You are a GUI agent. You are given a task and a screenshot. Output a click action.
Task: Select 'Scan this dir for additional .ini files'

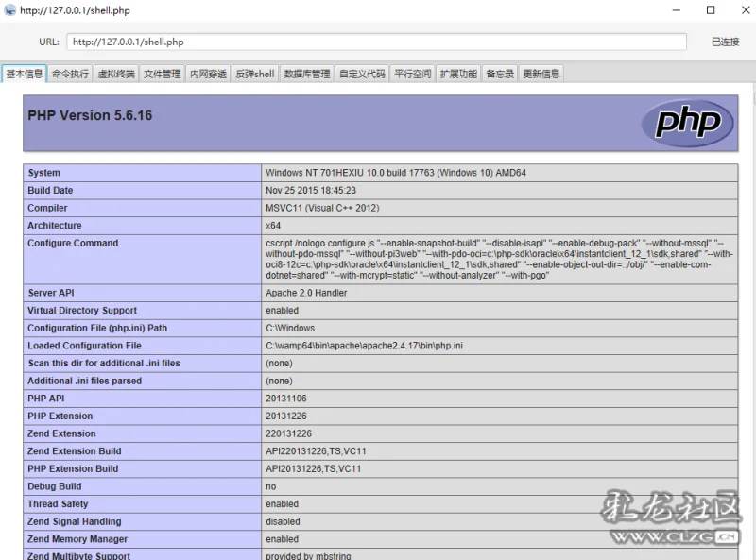coord(104,364)
